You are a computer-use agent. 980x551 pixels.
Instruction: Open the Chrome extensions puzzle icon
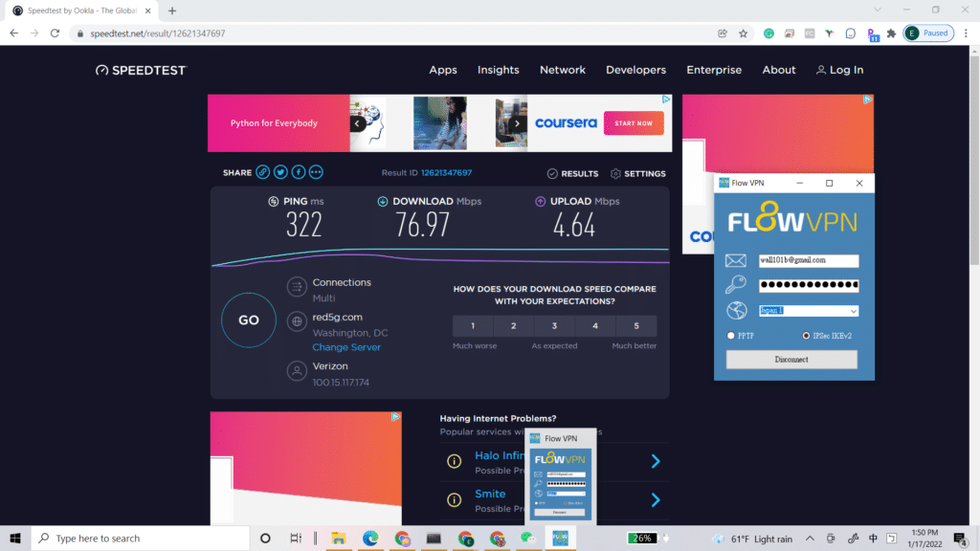coord(891,33)
